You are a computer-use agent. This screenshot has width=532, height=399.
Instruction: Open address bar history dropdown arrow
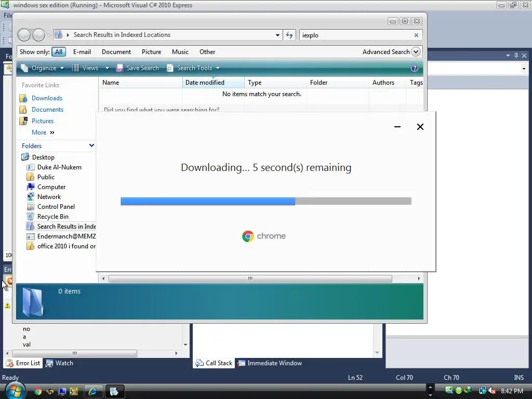coord(277,35)
